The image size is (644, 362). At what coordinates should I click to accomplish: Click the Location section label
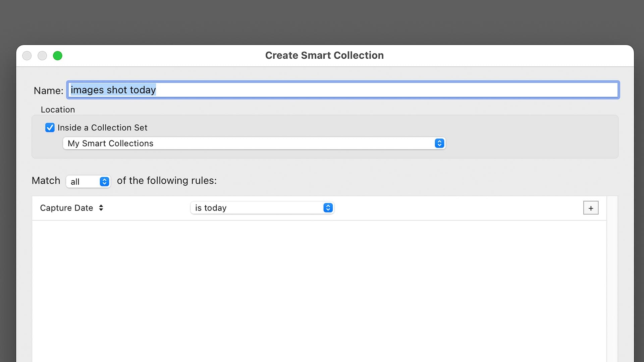(x=58, y=110)
